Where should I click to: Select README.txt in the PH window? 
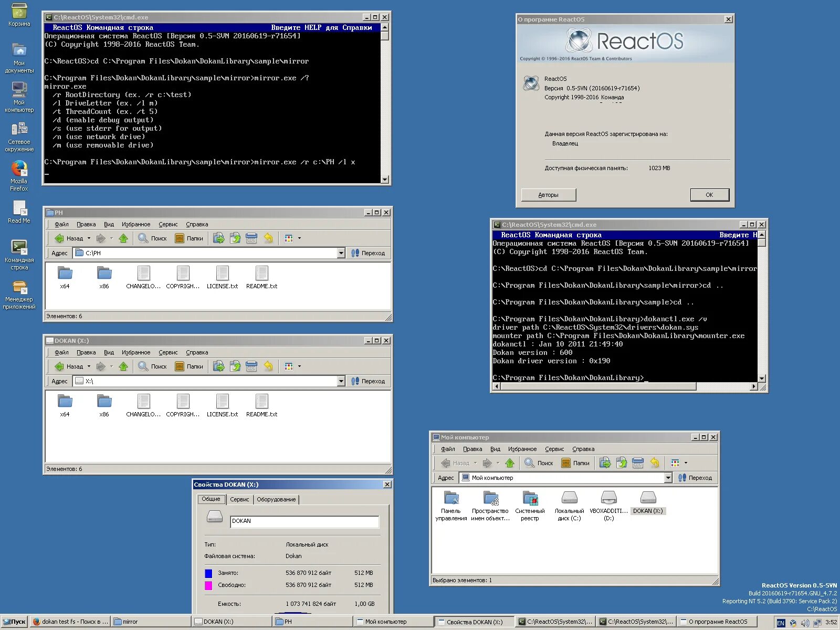coord(261,278)
